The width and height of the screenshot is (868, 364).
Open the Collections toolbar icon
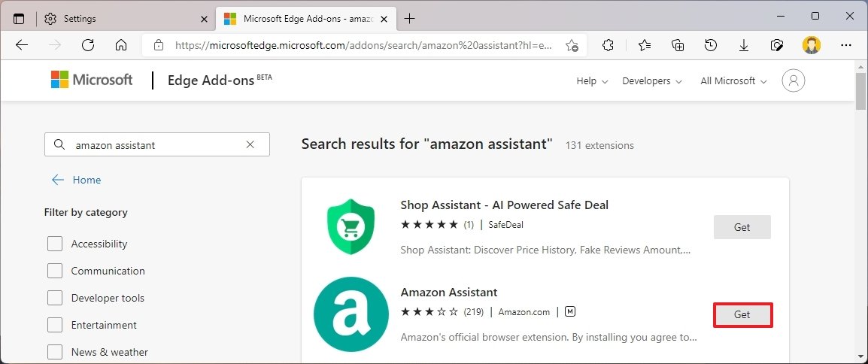click(x=678, y=45)
